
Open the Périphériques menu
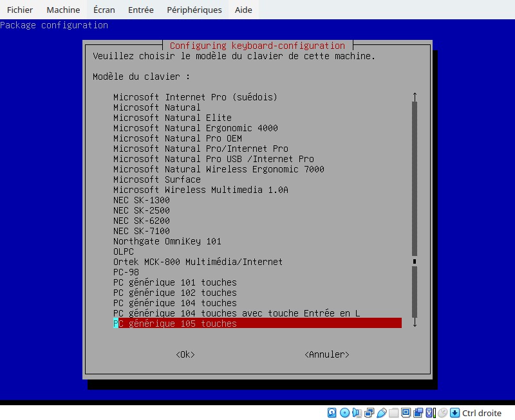click(x=194, y=10)
